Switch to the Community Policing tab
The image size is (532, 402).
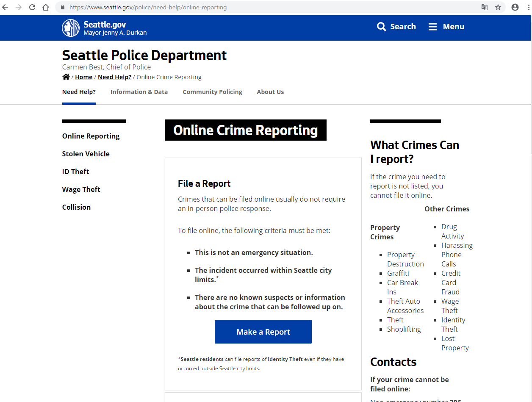[x=213, y=92]
